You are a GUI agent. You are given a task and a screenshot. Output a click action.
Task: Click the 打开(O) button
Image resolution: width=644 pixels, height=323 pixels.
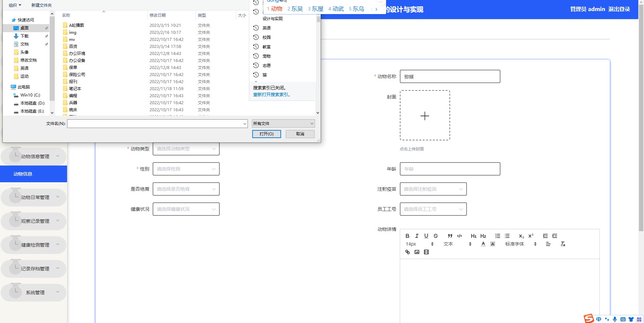coord(266,134)
